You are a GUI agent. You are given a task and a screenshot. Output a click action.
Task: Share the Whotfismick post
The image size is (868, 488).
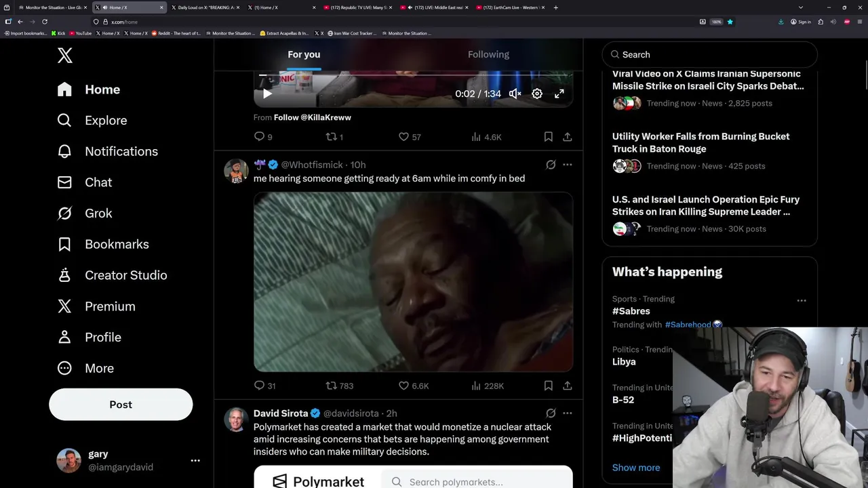[x=568, y=386]
